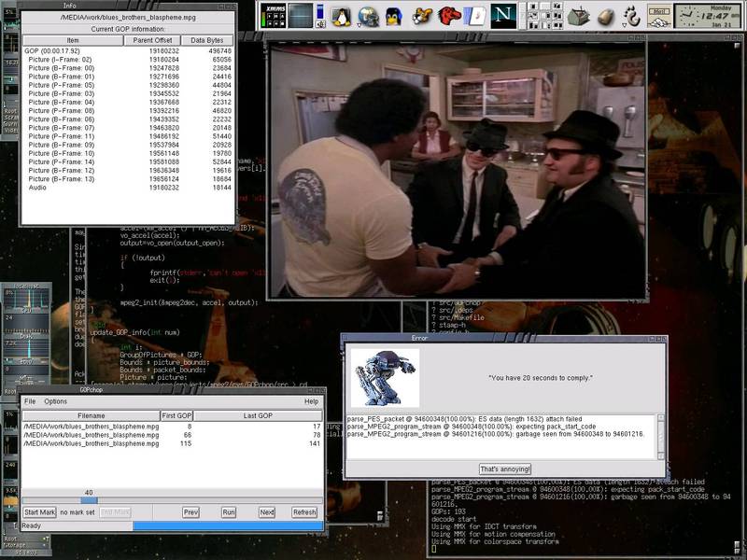Click the "Ready" status text in GOPchop
The height and width of the screenshot is (560, 747).
tap(32, 525)
